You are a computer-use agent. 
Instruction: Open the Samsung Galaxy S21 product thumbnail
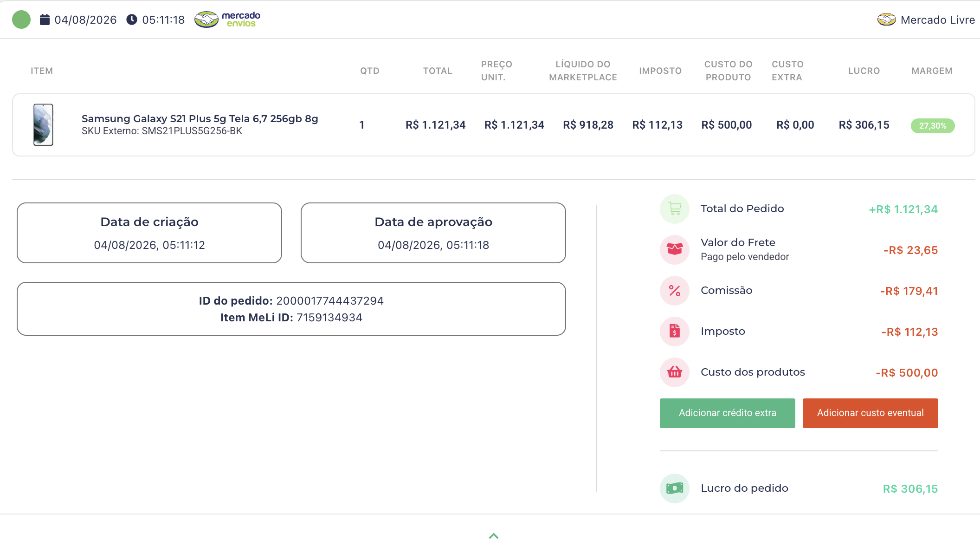pos(43,125)
